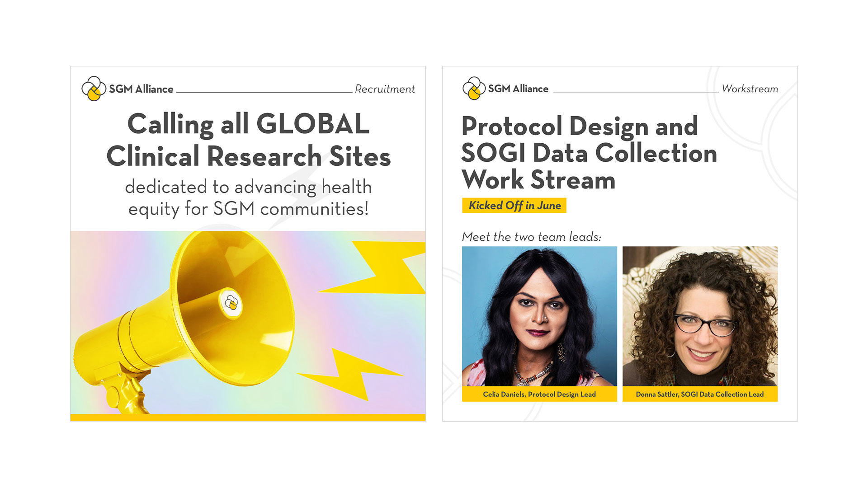Open the Donna Sattler portrait photo
Viewport: 868px width, 488px height.
coord(700,316)
